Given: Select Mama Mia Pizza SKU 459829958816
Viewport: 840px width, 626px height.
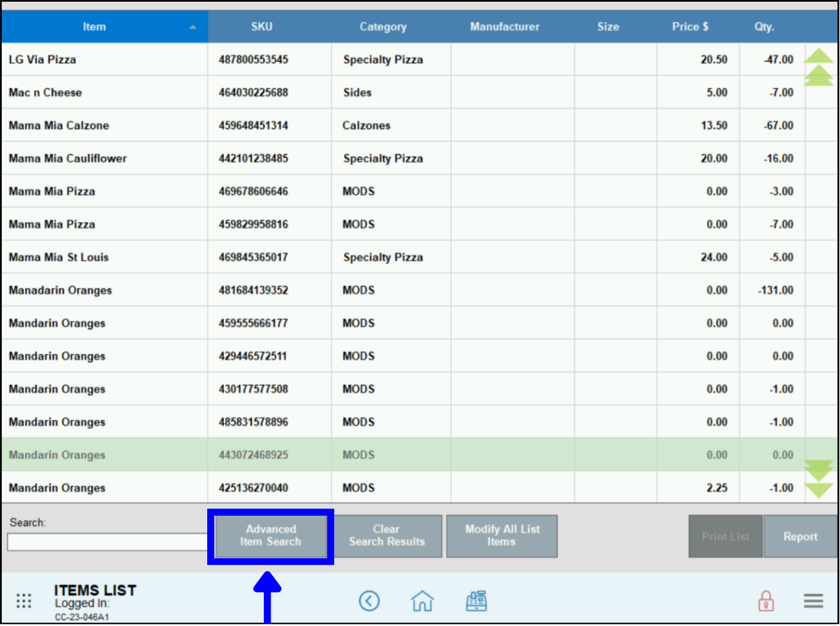Looking at the screenshot, I should [x=403, y=224].
